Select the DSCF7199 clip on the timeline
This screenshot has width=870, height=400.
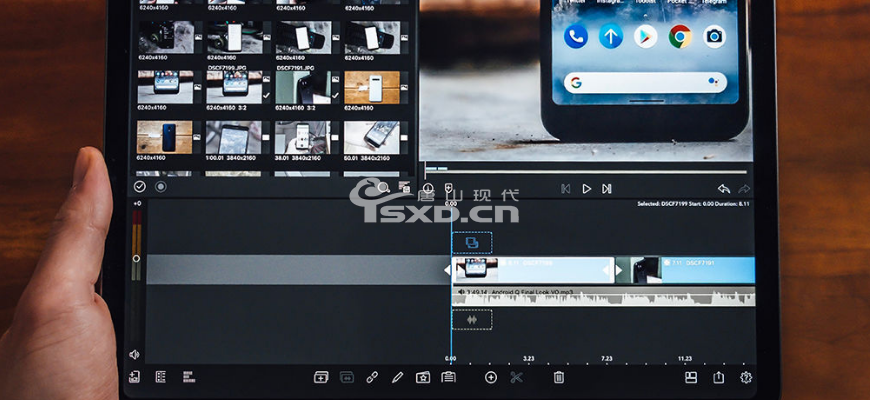534,270
